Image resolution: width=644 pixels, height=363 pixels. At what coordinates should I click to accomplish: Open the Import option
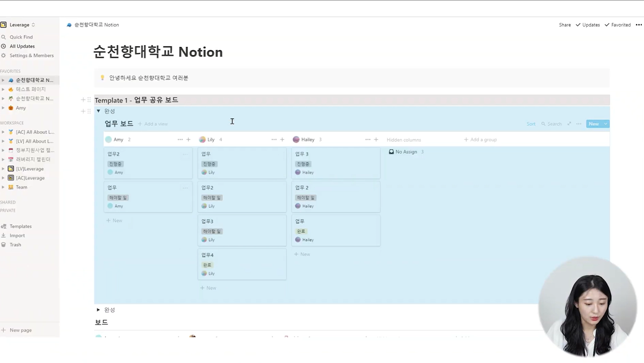point(17,235)
